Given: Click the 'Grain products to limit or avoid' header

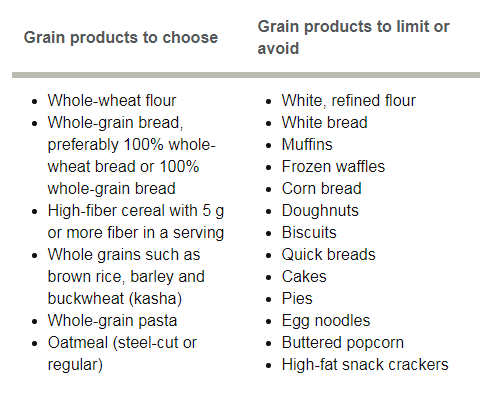Looking at the screenshot, I should [x=353, y=37].
